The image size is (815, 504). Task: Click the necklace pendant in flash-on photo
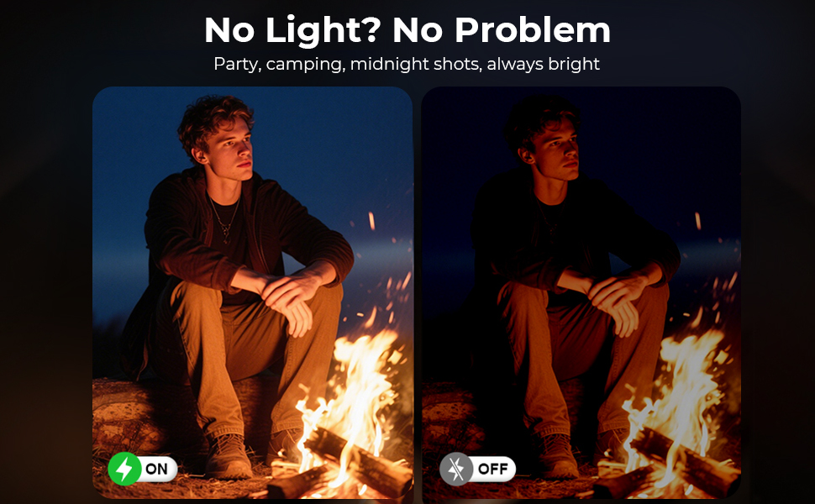tap(226, 237)
